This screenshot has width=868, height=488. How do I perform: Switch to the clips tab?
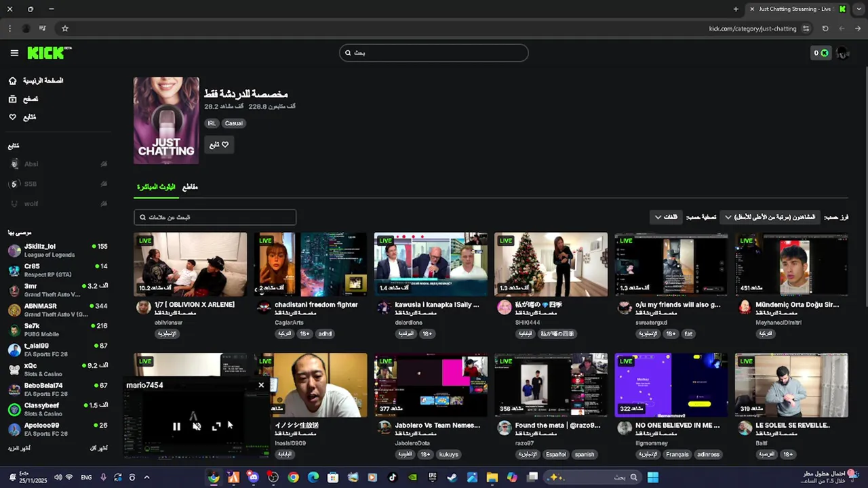pyautogui.click(x=190, y=187)
